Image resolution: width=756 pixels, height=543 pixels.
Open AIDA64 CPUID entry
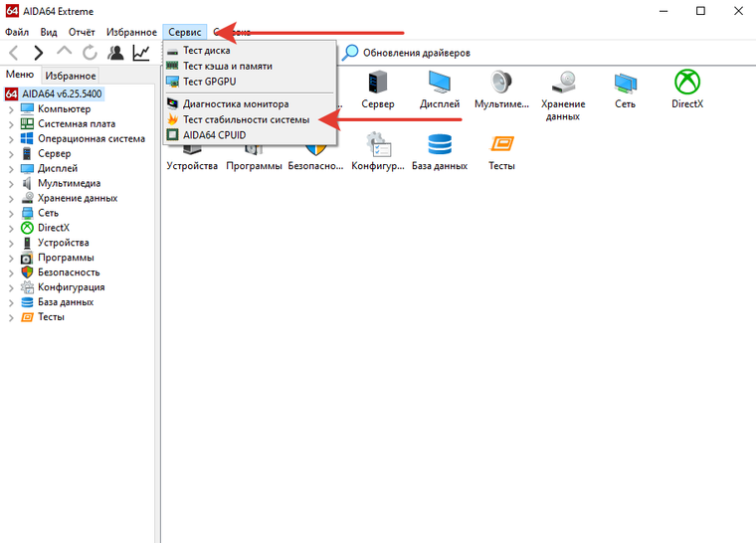click(x=250, y=135)
